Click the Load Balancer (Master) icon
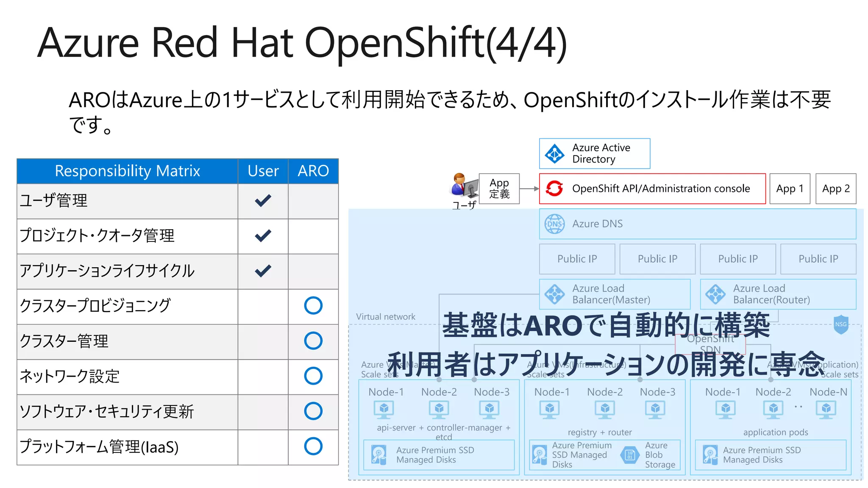The height and width of the screenshot is (488, 868). (554, 294)
